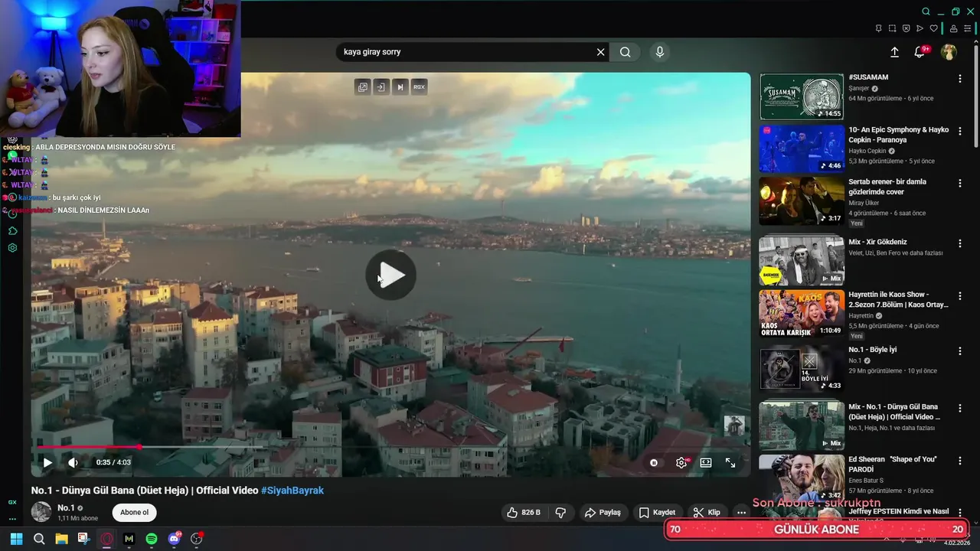Open the GX Corner sidebar icon
Screen dimensions: 980x551
tap(12, 502)
